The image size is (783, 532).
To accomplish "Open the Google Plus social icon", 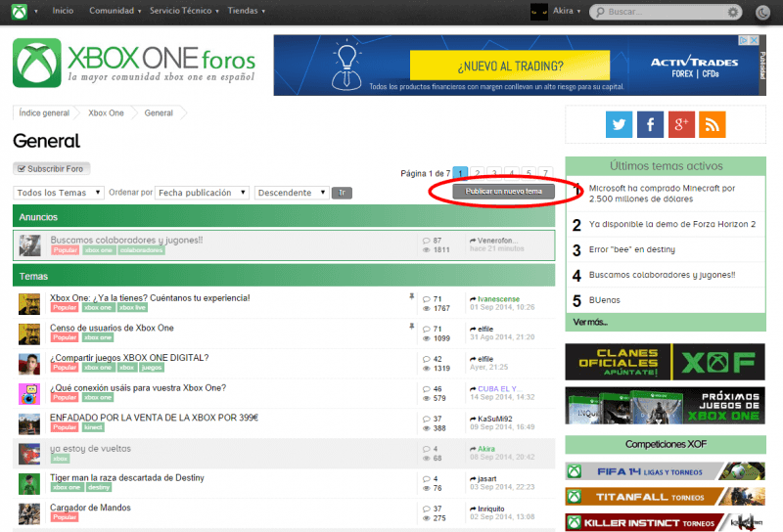I will pos(681,124).
